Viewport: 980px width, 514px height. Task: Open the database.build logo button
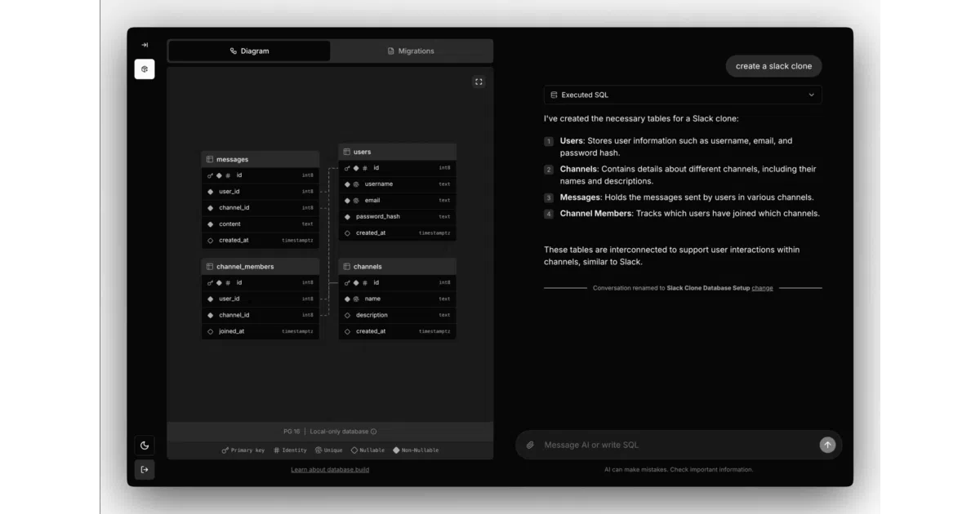(145, 69)
